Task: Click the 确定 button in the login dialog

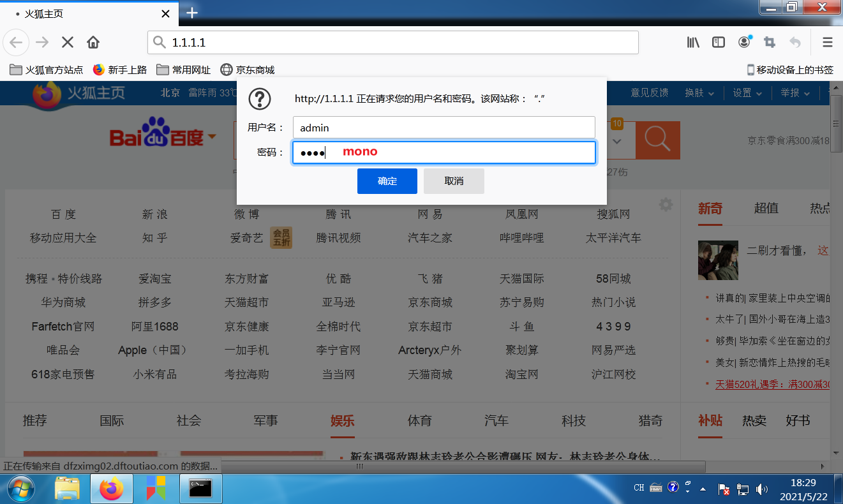Action: coord(387,181)
